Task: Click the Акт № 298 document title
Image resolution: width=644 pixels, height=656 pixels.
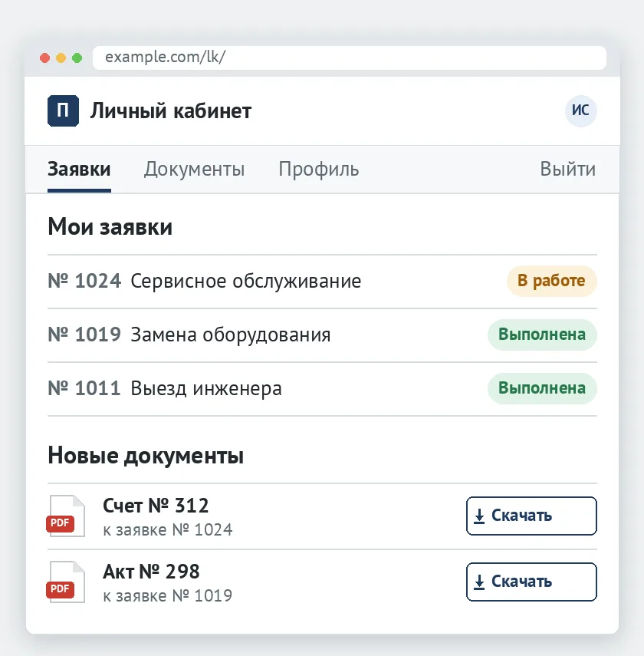Action: tap(151, 572)
